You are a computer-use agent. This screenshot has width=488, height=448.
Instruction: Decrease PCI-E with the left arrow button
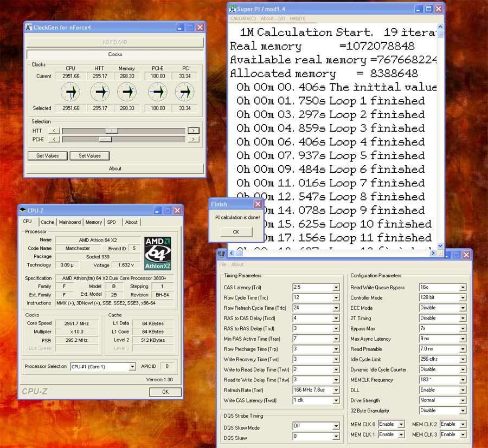pyautogui.click(x=54, y=139)
